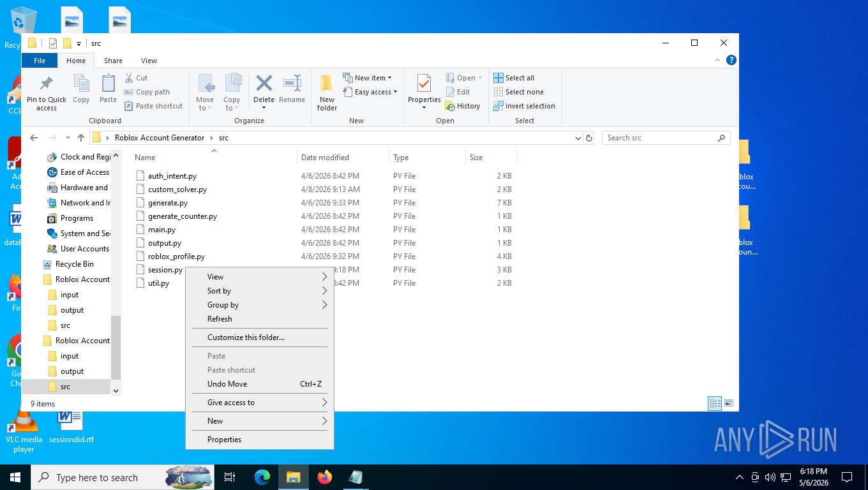Click the Up one level arrow
The height and width of the screenshot is (490, 868).
coord(81,138)
